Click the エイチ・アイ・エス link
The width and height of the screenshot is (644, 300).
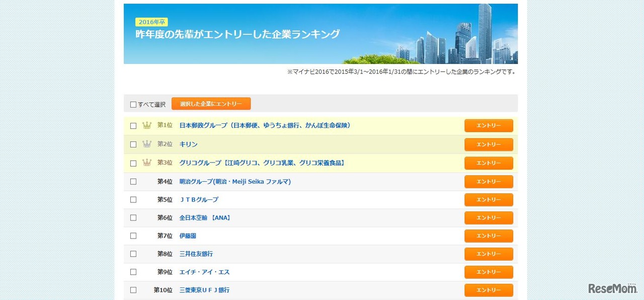click(205, 272)
